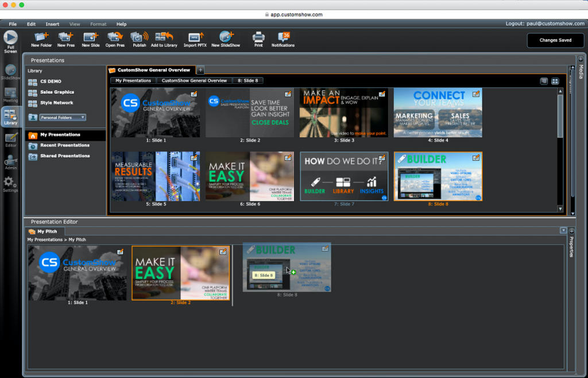588x378 pixels.
Task: Print the presentation
Action: [258, 40]
